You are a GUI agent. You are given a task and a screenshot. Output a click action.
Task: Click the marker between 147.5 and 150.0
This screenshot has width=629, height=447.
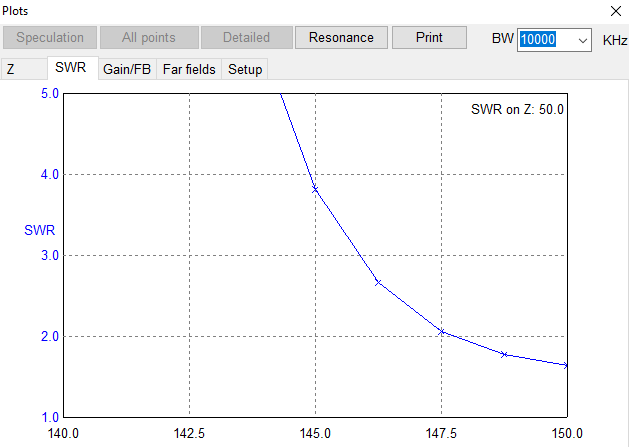(504, 354)
